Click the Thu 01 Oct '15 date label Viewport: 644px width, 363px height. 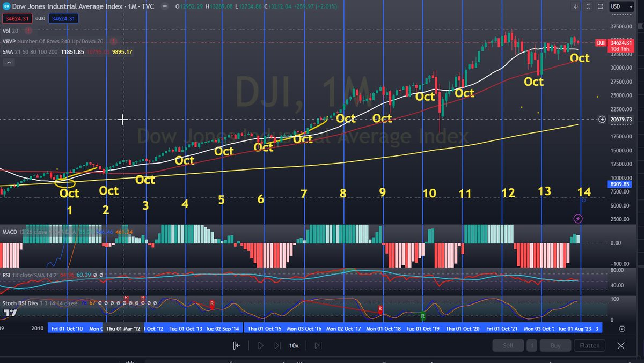click(265, 329)
